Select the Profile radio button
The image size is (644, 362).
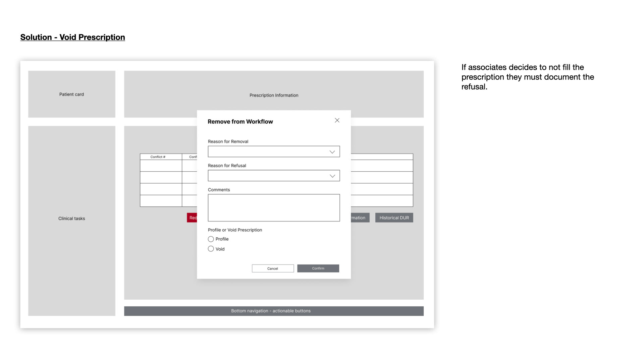[x=211, y=239]
